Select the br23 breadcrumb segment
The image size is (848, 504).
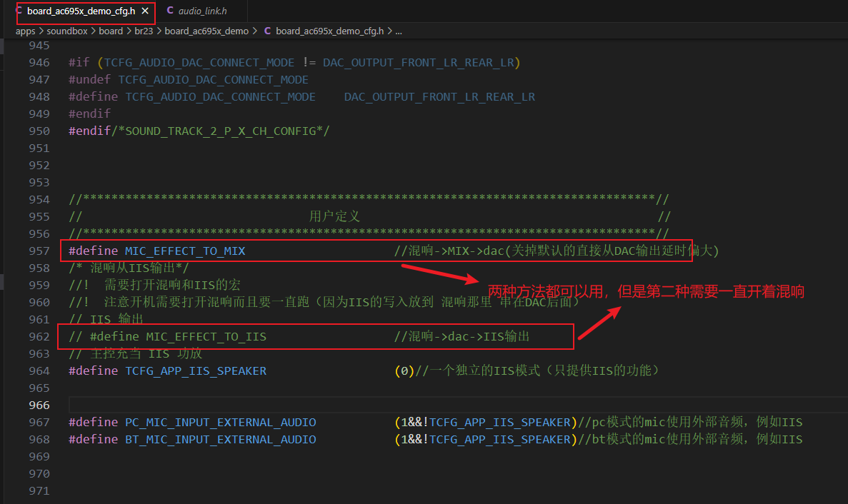(x=144, y=31)
